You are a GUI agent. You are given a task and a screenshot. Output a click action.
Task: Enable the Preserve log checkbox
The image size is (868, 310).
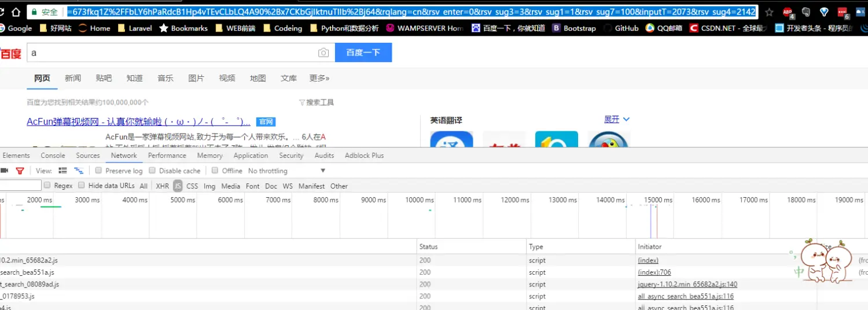[98, 171]
